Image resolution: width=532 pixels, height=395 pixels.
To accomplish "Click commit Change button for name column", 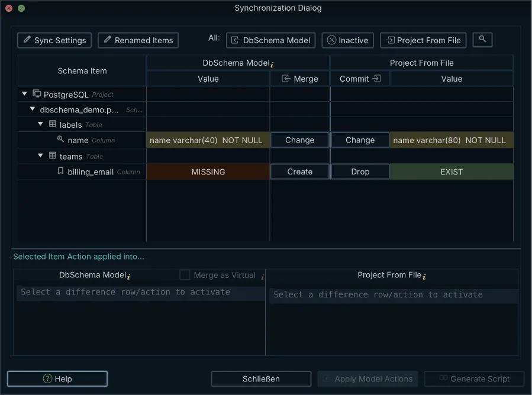I will (x=360, y=140).
